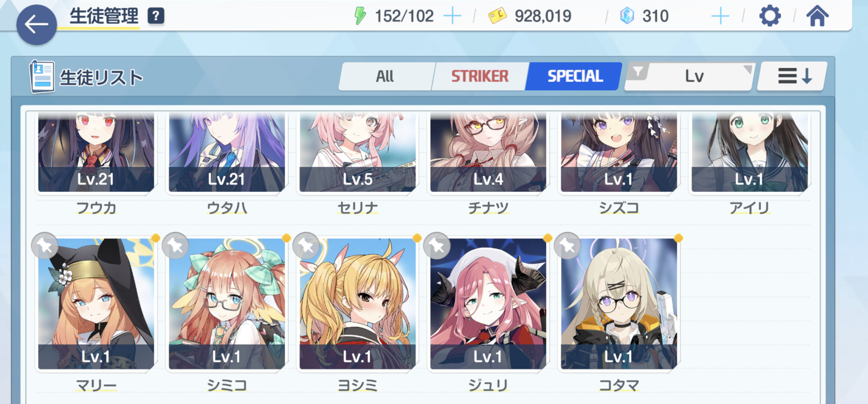Add energy with plus beside 152/102
Screen dimensions: 868x404
(x=452, y=16)
